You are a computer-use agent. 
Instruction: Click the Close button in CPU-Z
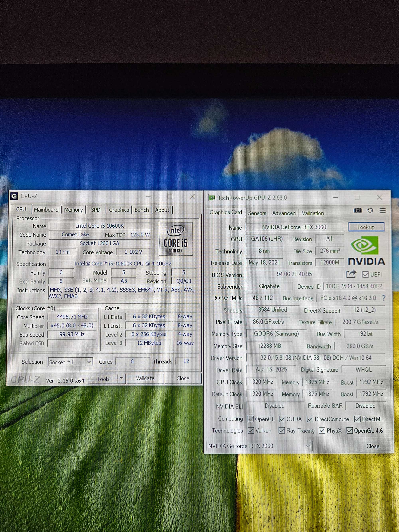[183, 378]
